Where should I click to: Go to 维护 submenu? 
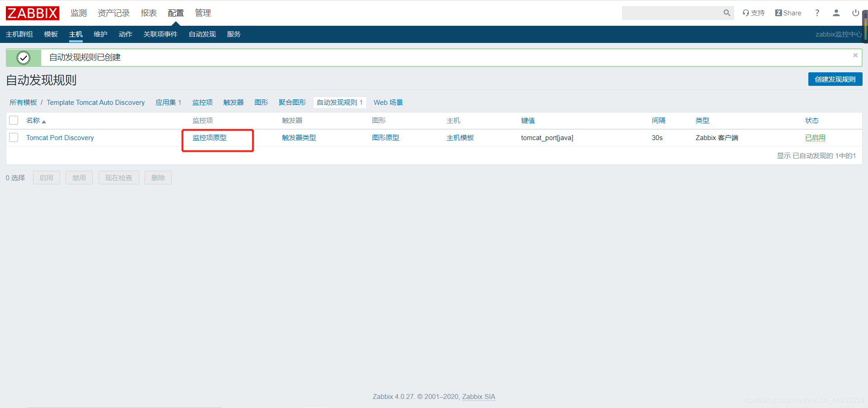(x=101, y=34)
